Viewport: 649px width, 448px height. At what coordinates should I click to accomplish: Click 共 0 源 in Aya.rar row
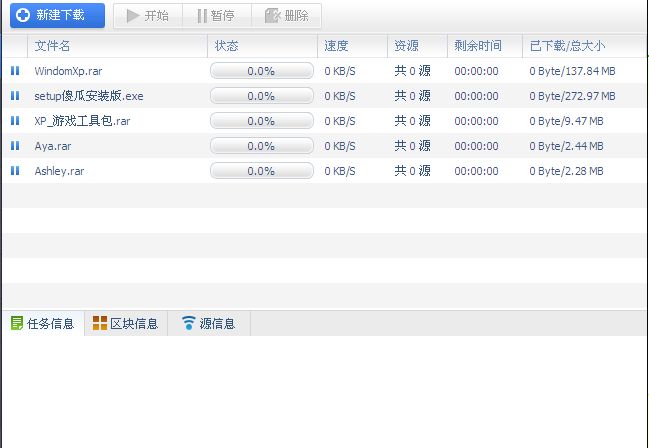pyautogui.click(x=412, y=146)
